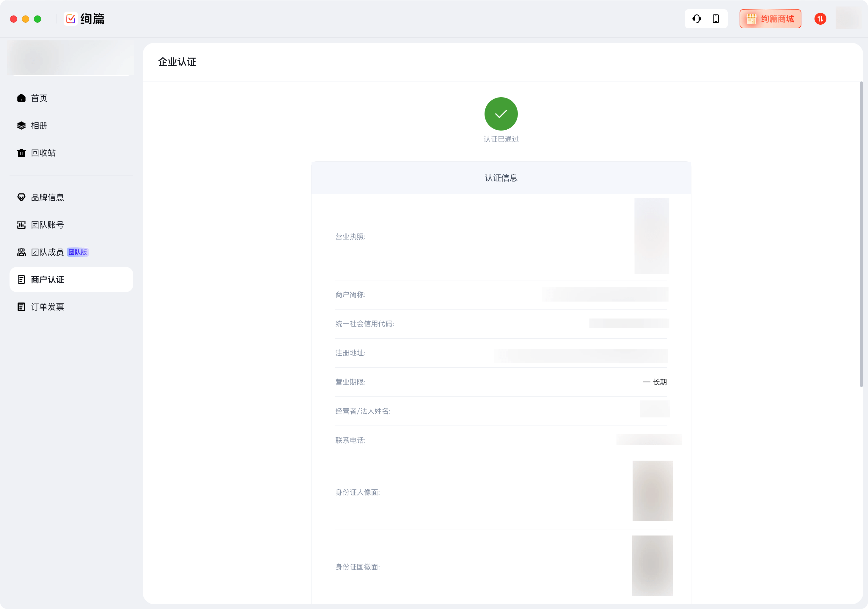This screenshot has width=868, height=609.
Task: Open 订单发票 order invoices page
Action: 47,307
